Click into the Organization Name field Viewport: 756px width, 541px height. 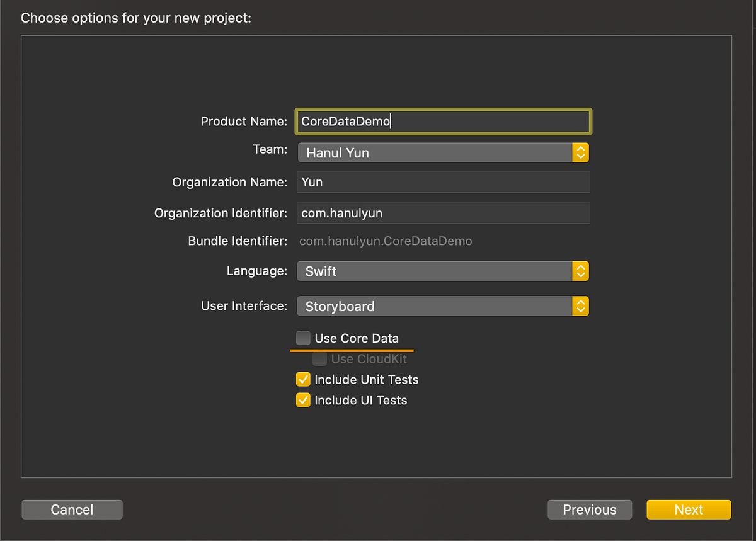point(443,183)
